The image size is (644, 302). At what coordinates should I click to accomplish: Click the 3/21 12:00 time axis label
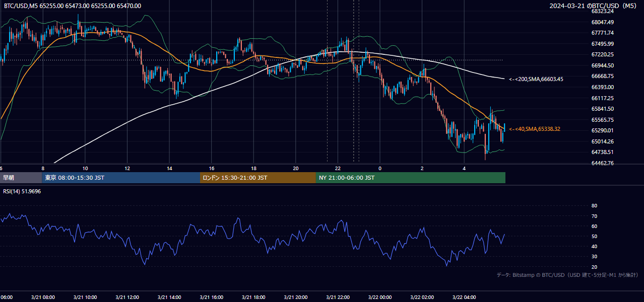(x=127, y=297)
